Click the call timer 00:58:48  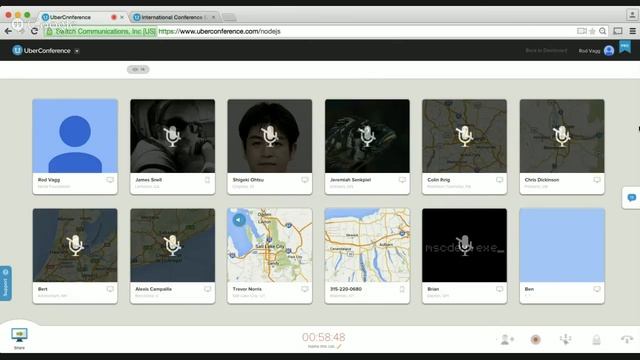(x=324, y=337)
